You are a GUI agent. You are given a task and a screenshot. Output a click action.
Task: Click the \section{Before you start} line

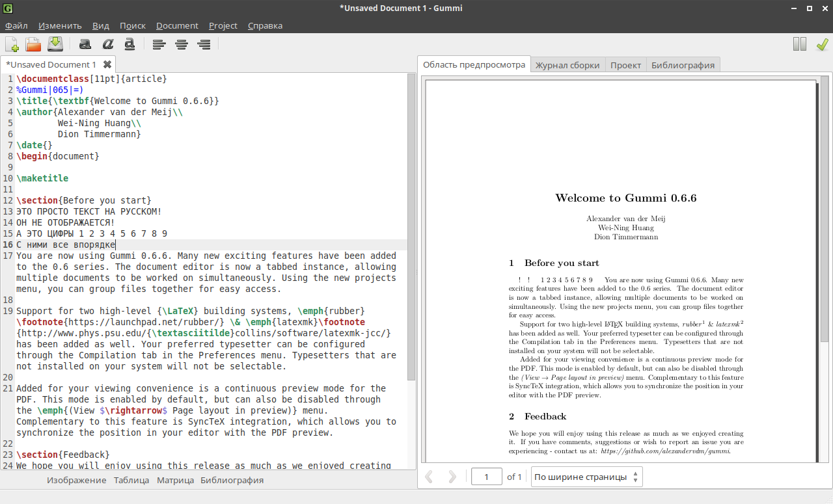tap(84, 200)
